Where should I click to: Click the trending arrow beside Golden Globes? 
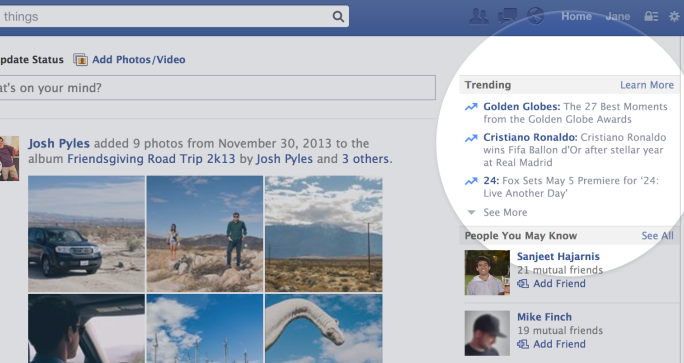tap(471, 107)
